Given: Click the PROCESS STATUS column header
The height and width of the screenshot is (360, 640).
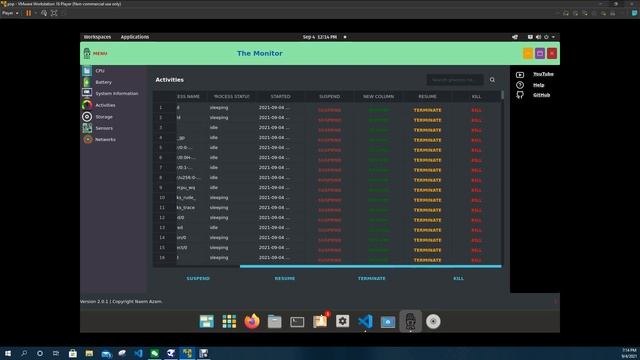Looking at the screenshot, I should pos(231,97).
